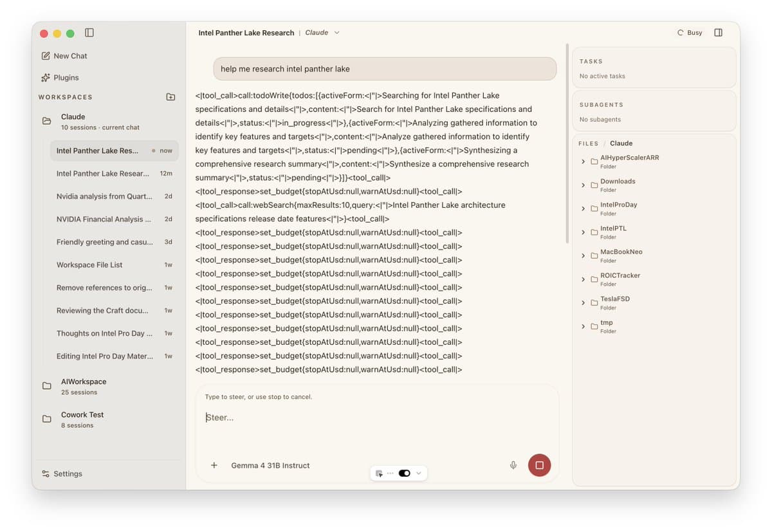Open the chevron menu beside the composer toggle
This screenshot has height=532, width=772.
pyautogui.click(x=419, y=472)
